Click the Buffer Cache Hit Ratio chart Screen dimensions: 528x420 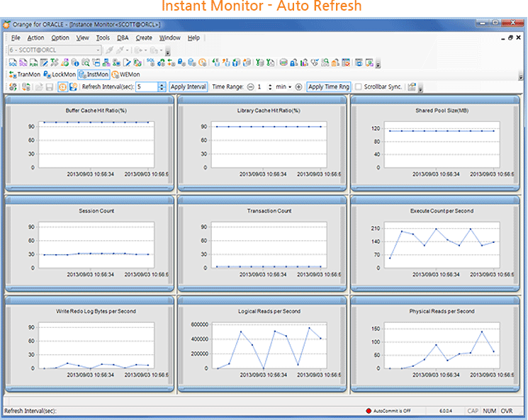pyautogui.click(x=96, y=144)
